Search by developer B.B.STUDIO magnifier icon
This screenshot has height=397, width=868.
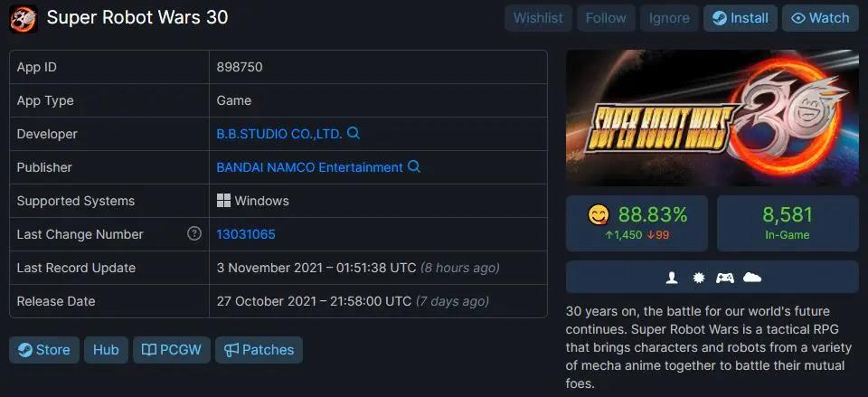(x=354, y=134)
